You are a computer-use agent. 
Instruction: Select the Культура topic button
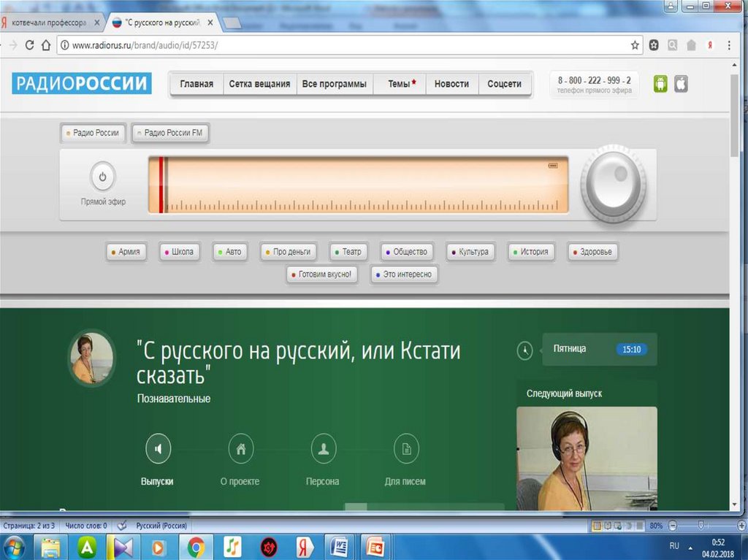click(470, 252)
